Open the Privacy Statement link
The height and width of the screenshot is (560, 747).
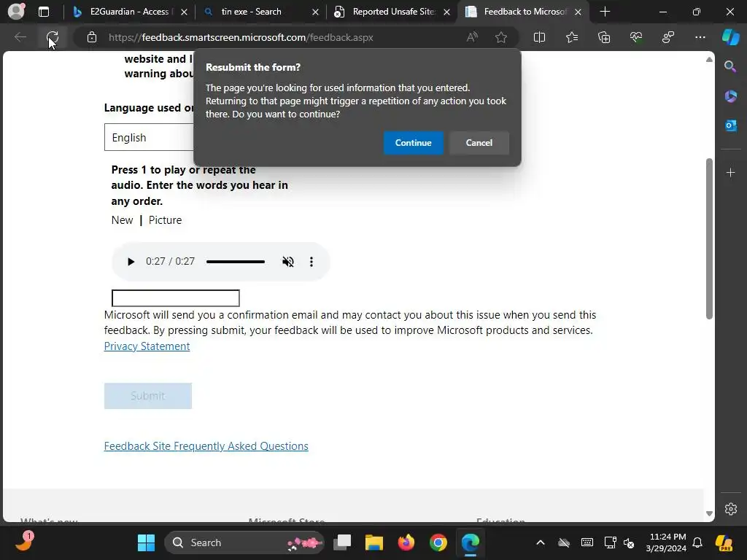click(147, 346)
